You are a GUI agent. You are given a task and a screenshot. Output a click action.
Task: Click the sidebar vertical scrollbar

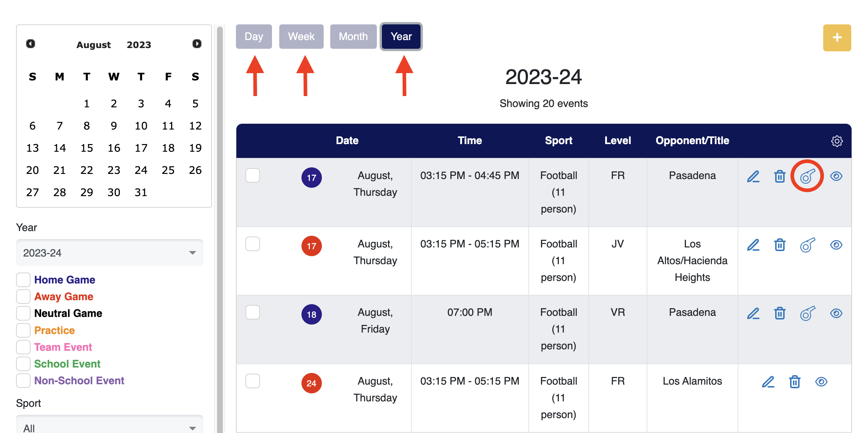click(220, 218)
